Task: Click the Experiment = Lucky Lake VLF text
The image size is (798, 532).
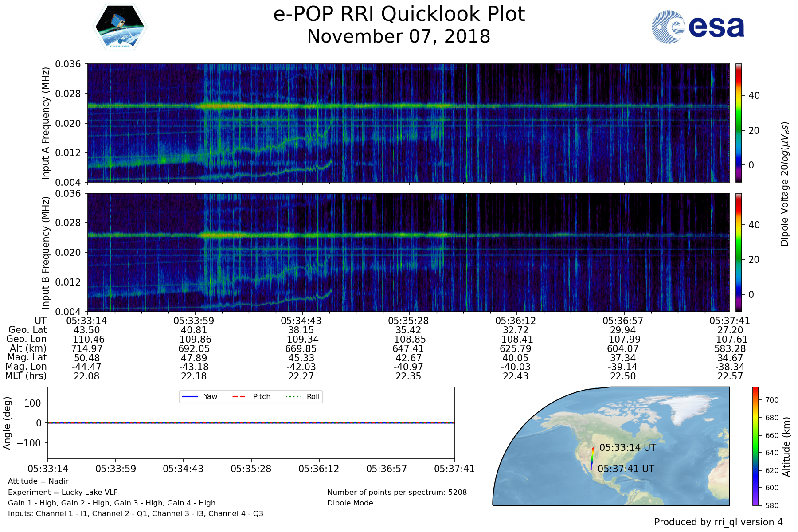Action: click(x=63, y=492)
